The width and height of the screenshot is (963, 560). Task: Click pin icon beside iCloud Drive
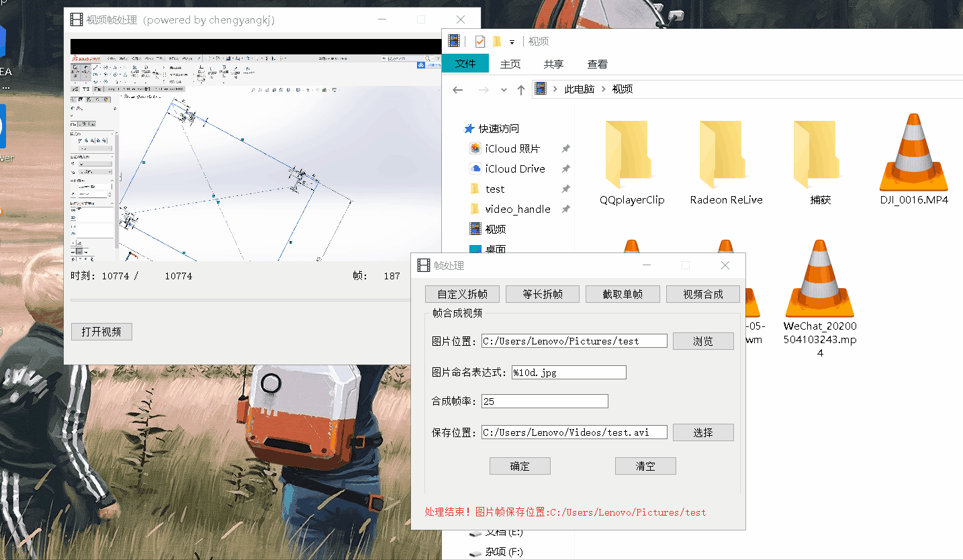click(x=566, y=169)
